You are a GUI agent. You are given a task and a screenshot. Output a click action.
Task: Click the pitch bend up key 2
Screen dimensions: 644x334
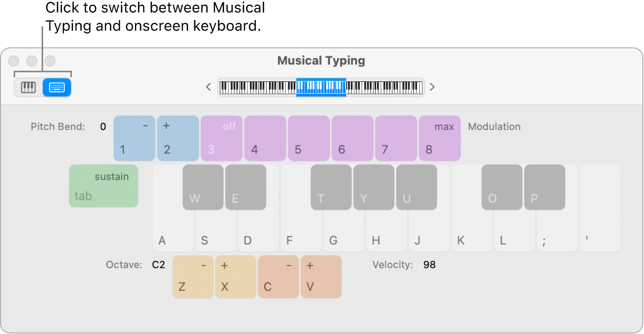pos(178,138)
